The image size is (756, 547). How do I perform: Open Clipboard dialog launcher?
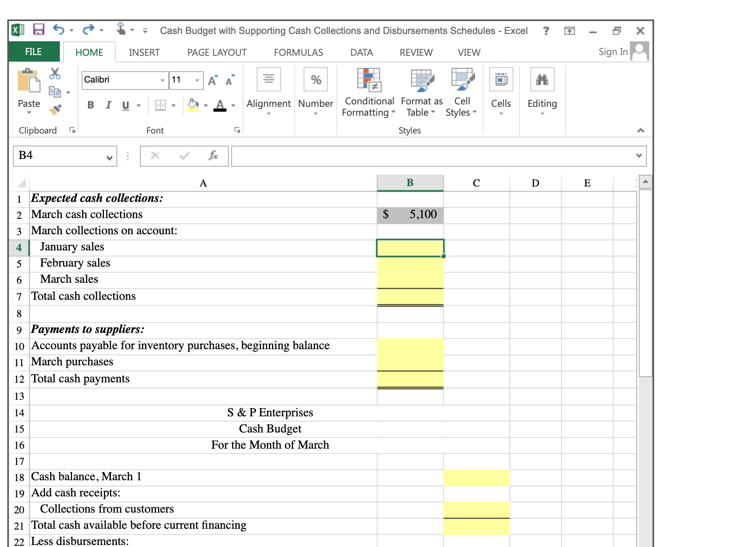72,130
